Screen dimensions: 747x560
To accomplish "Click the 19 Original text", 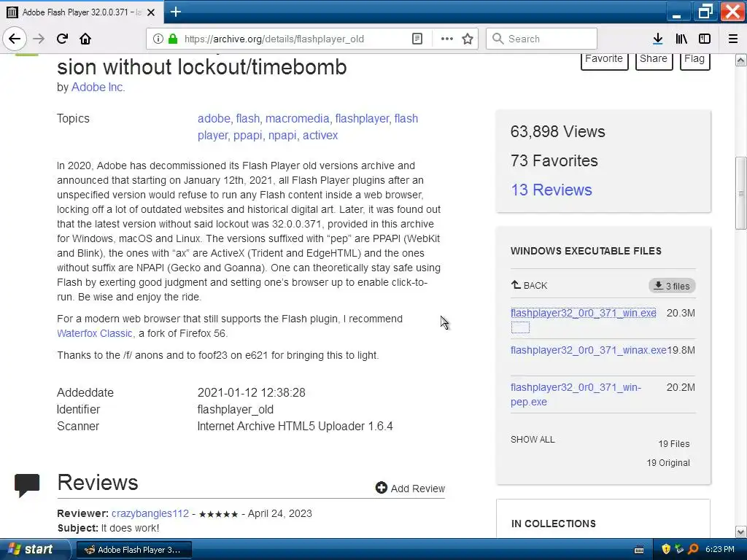I will (x=668, y=463).
